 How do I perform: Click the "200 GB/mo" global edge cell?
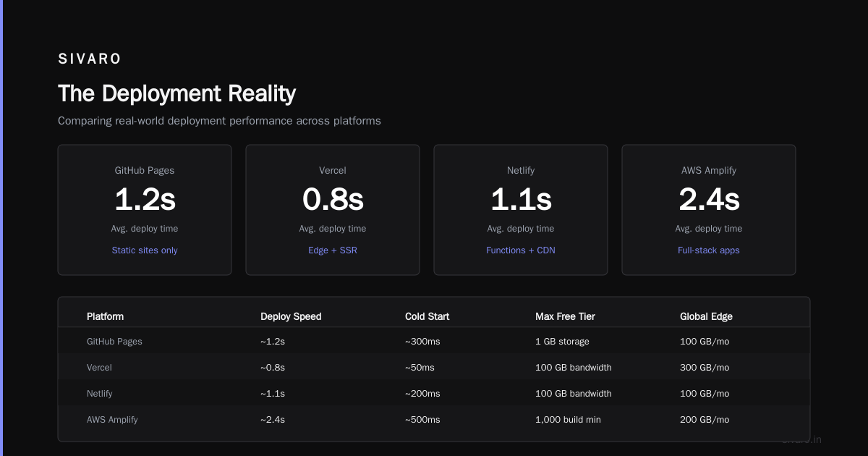pos(705,420)
